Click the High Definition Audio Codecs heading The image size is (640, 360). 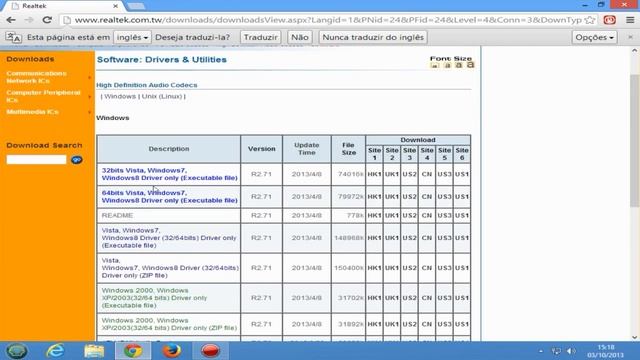(x=147, y=85)
